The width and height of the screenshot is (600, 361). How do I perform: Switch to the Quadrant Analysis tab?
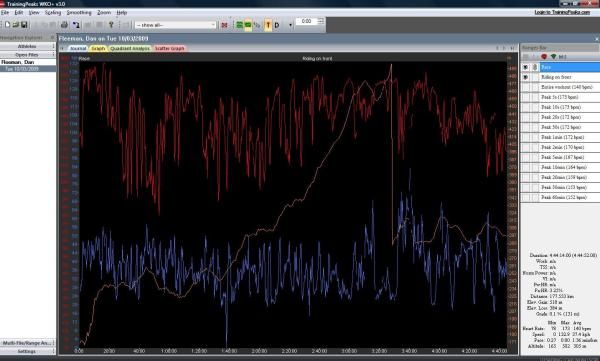tap(130, 49)
